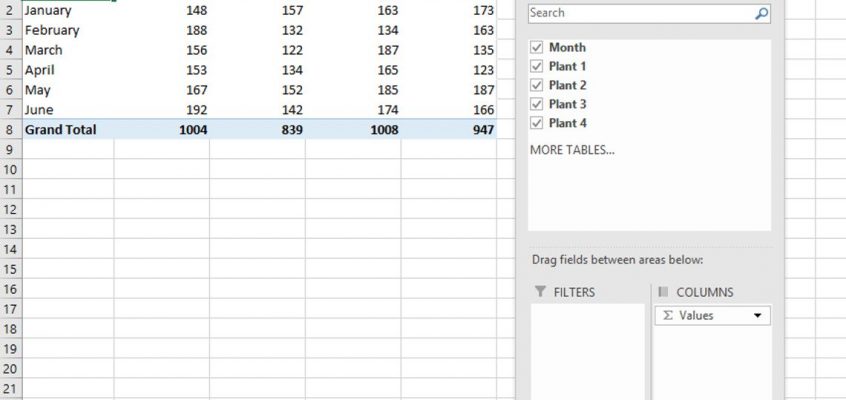Image resolution: width=846 pixels, height=400 pixels.
Task: Select the cell with value 174
Action: pyautogui.click(x=353, y=110)
